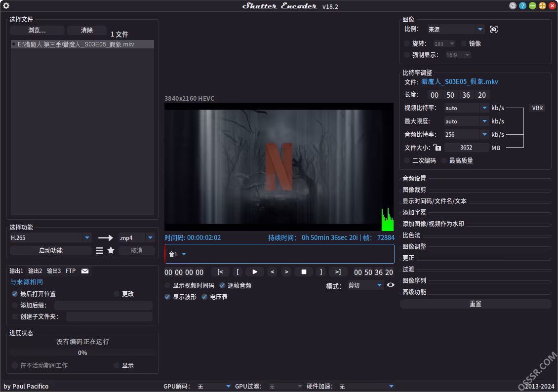Click the 与来源相同 destination link
558x392 pixels.
click(x=27, y=282)
